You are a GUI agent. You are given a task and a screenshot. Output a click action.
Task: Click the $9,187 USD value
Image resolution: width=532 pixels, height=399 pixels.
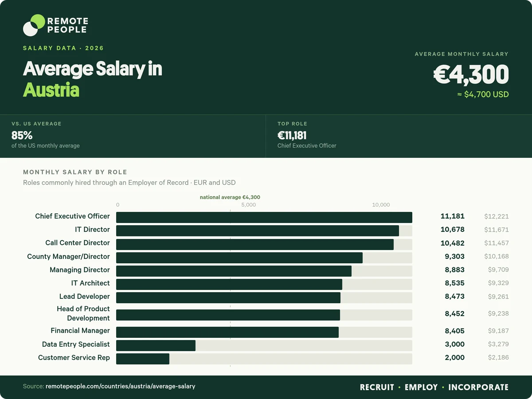pos(498,331)
